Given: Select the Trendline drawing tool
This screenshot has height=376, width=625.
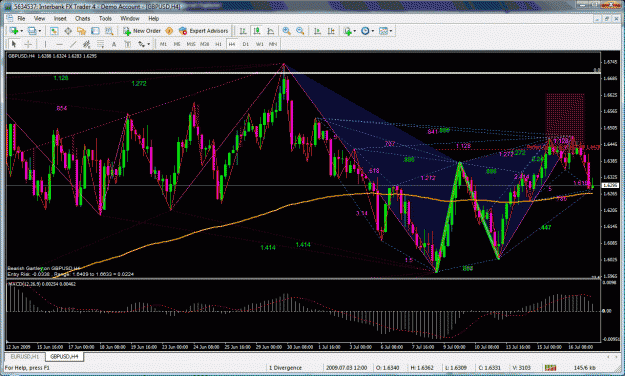Looking at the screenshot, I should 73,44.
